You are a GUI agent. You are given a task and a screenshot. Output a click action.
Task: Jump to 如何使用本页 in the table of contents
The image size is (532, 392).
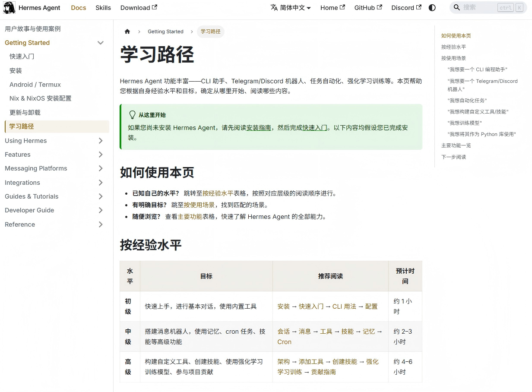point(456,36)
